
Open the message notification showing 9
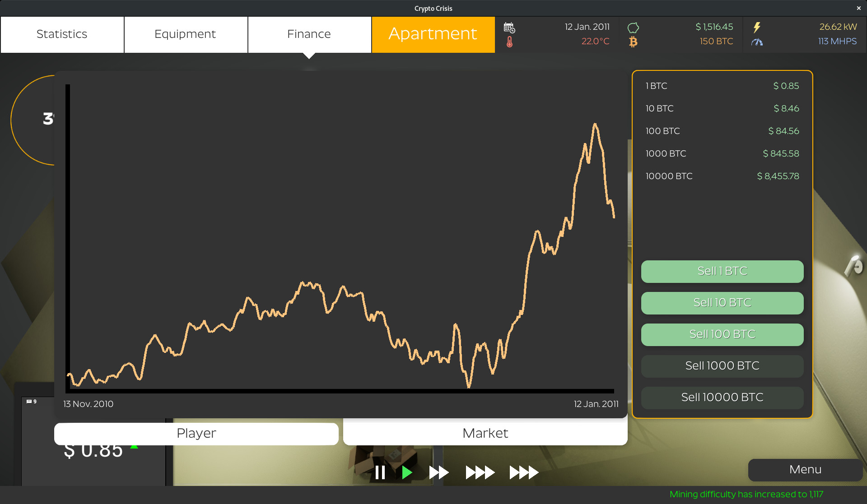32,401
